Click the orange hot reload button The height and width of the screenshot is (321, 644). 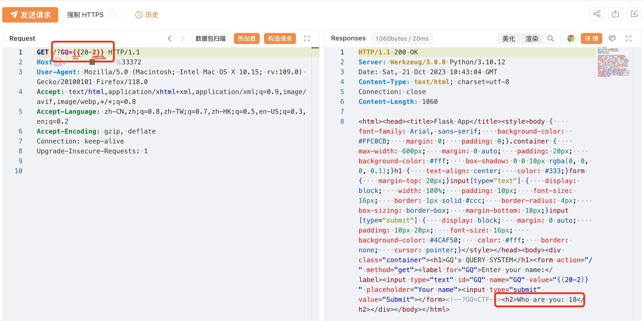[x=247, y=38]
